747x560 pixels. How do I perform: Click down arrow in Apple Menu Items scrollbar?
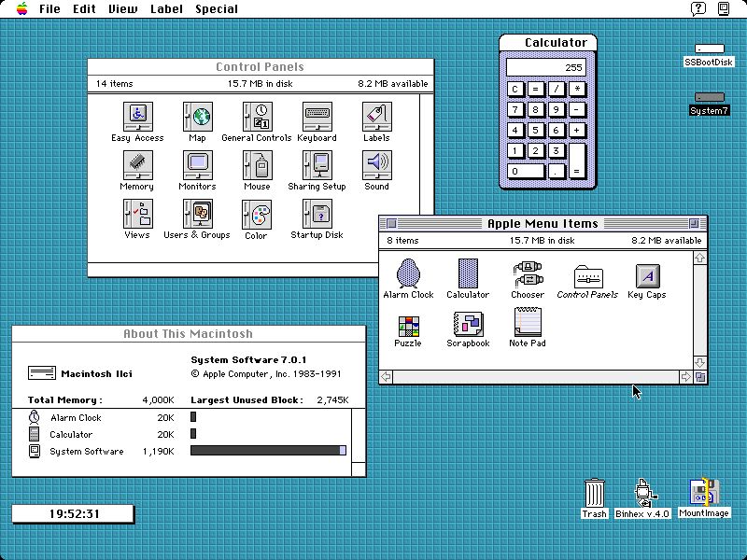coord(699,362)
